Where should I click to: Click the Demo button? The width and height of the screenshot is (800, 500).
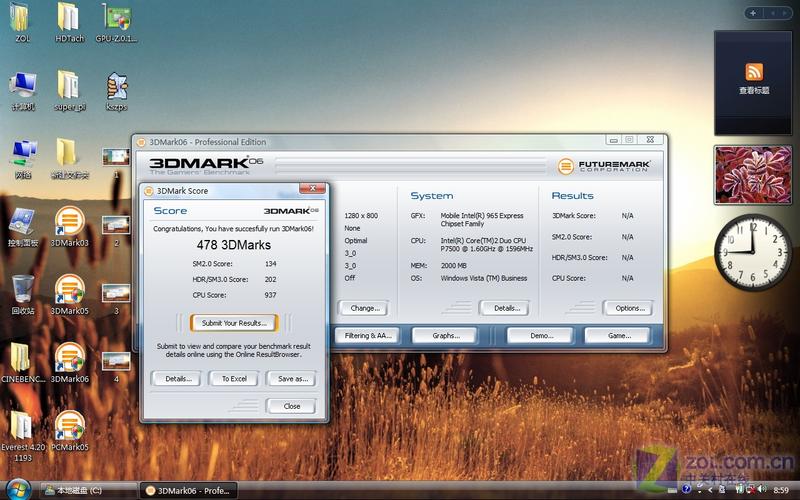pos(541,336)
